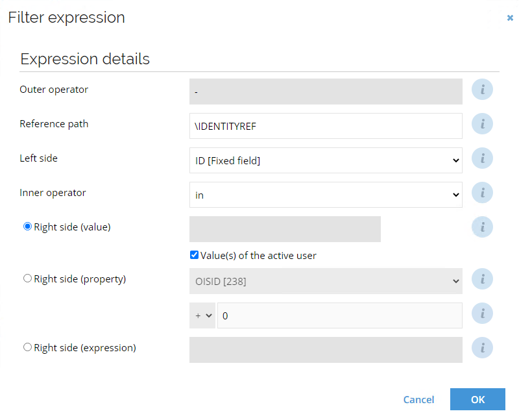The height and width of the screenshot is (420, 519).
Task: Click the Cancel link
Action: click(418, 399)
